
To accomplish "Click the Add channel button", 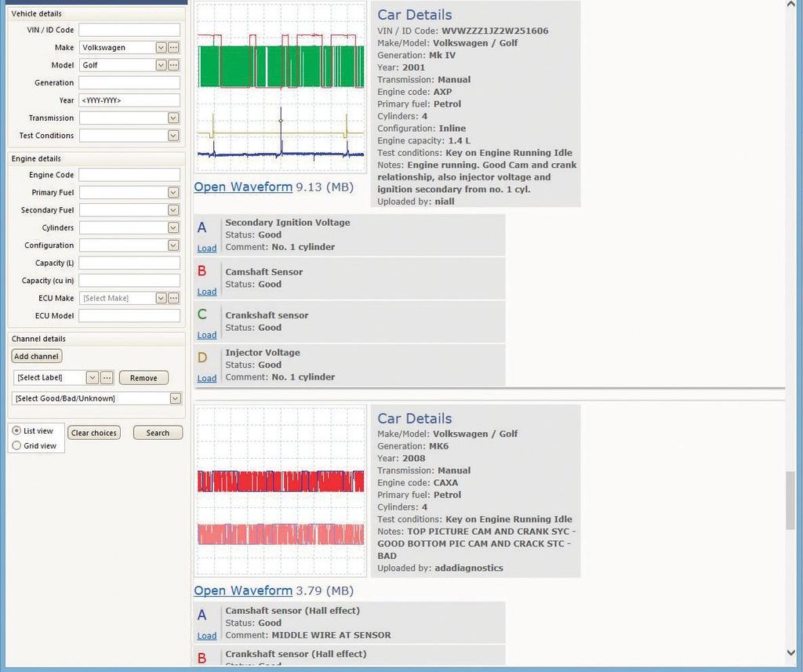I will click(x=36, y=357).
